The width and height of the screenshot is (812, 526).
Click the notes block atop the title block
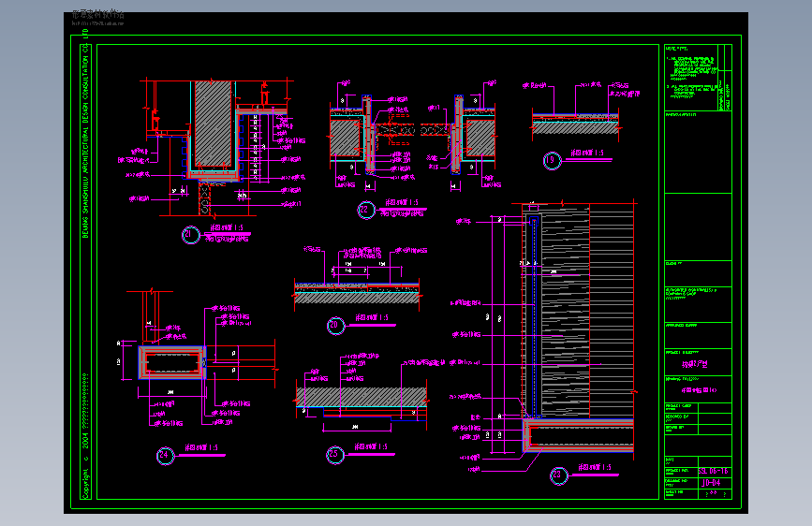coord(692,78)
